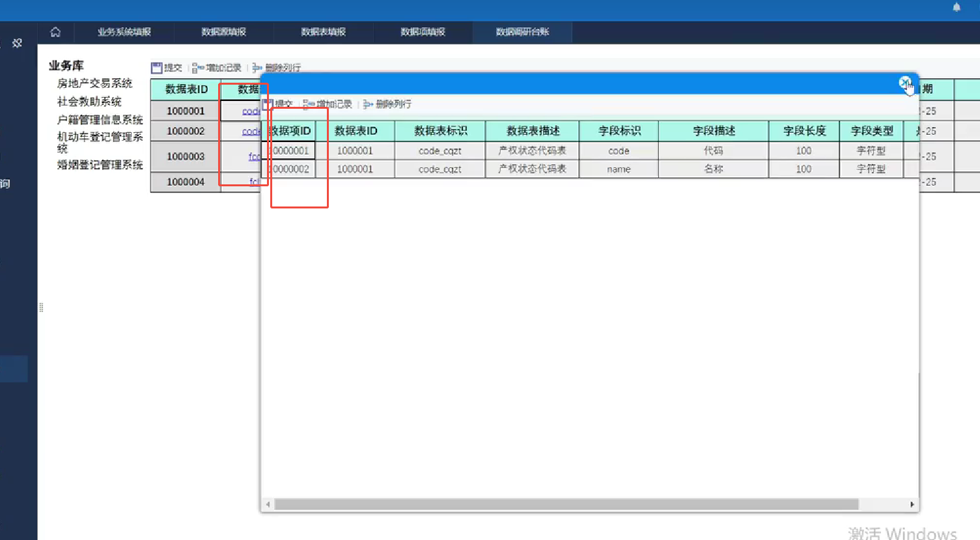Click code_cqzt cell in the code row

coord(440,150)
